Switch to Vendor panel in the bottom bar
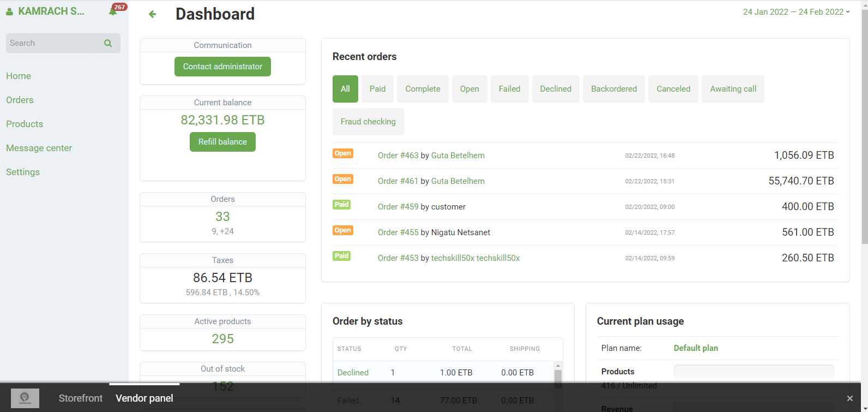This screenshot has width=868, height=412. tap(144, 398)
